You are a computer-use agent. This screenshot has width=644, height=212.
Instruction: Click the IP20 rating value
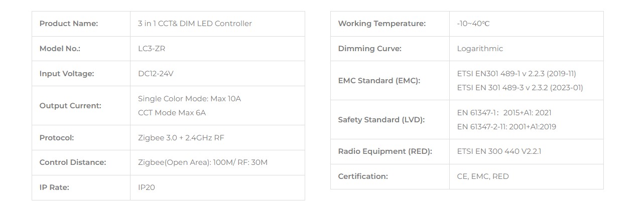pyautogui.click(x=146, y=187)
